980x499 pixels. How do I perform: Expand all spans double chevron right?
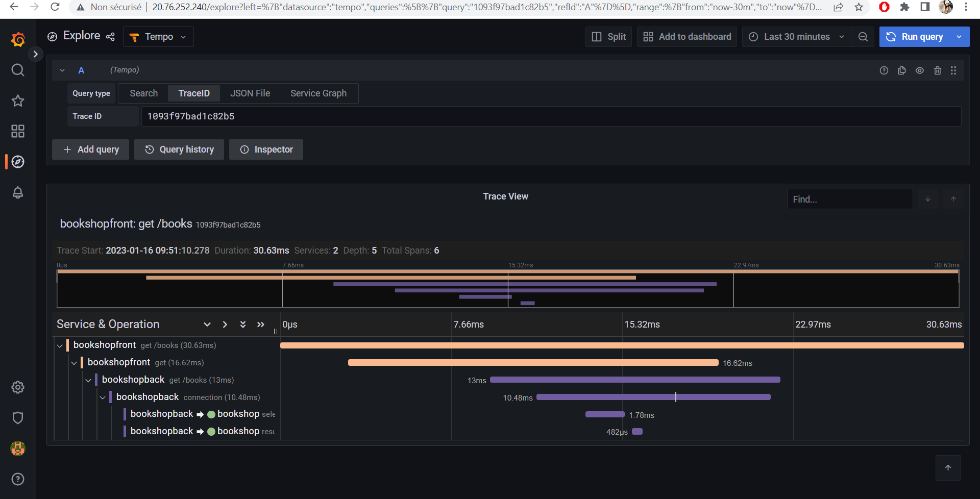coord(261,325)
